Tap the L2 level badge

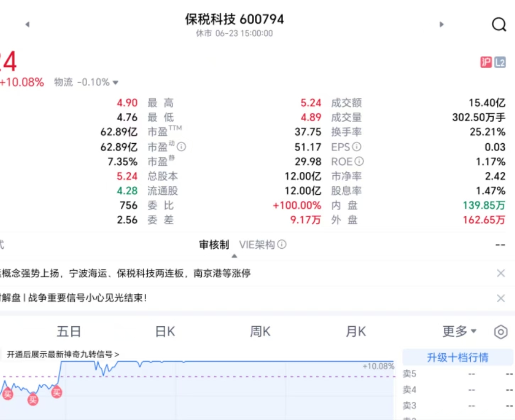[500, 62]
